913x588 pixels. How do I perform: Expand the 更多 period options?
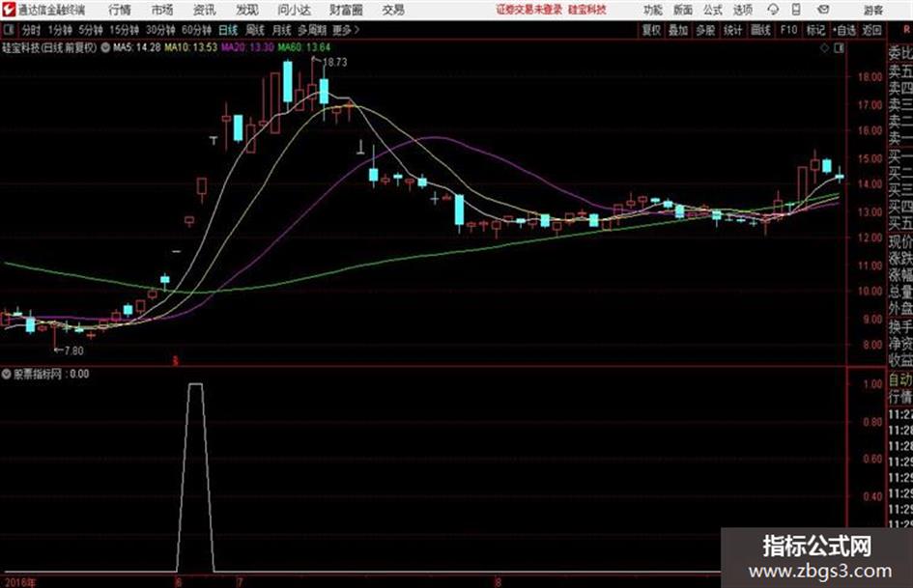pos(345,30)
